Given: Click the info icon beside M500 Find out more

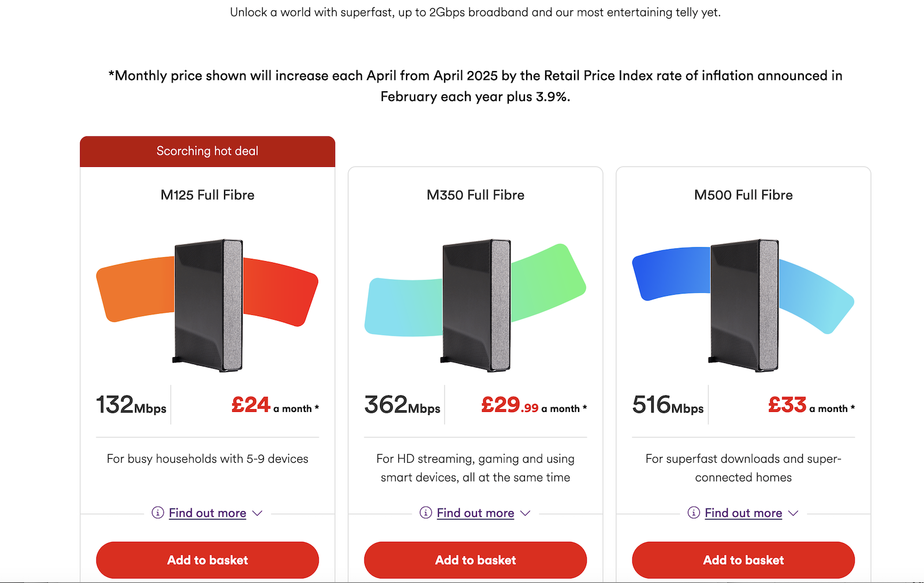Looking at the screenshot, I should click(x=693, y=513).
